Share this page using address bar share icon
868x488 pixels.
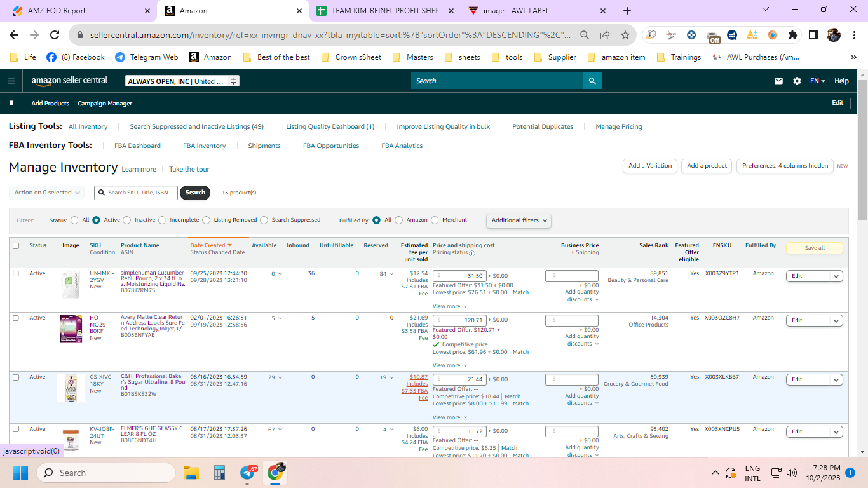click(x=605, y=35)
